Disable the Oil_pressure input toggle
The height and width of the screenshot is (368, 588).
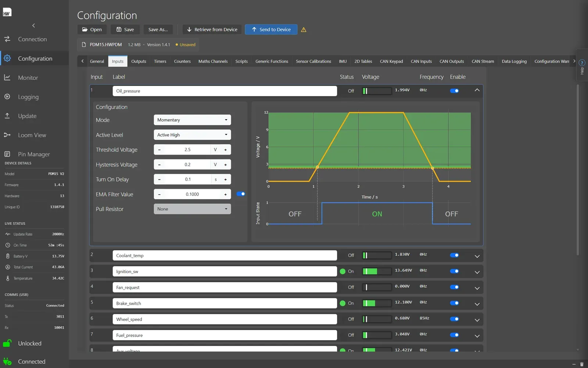coord(454,91)
